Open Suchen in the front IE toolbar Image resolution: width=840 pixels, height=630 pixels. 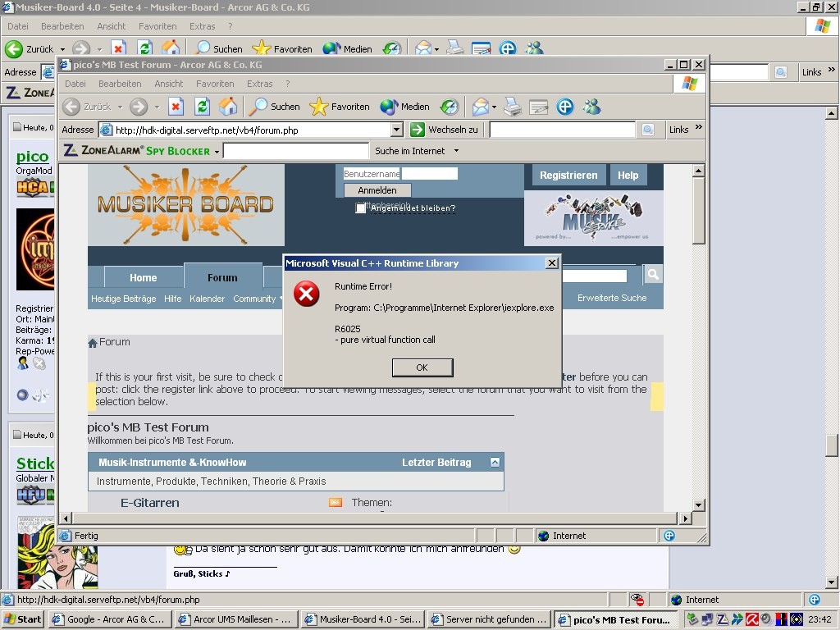click(276, 107)
